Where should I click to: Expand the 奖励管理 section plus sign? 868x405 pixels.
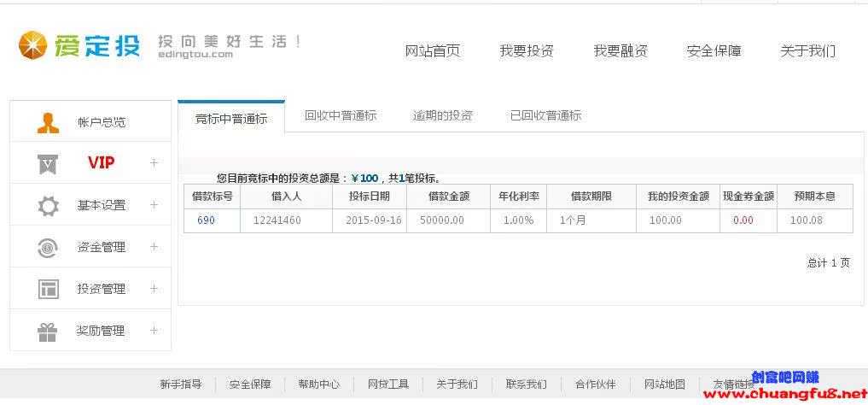pyautogui.click(x=154, y=330)
